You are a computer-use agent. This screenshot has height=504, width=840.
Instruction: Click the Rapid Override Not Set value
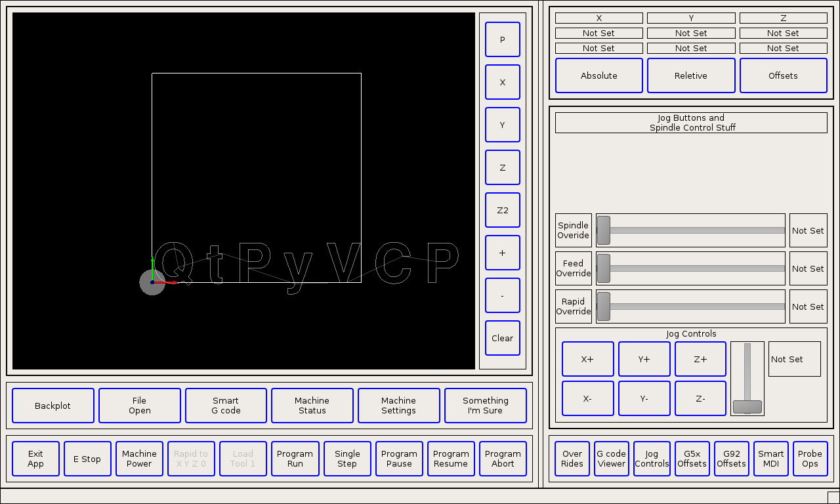(808, 306)
